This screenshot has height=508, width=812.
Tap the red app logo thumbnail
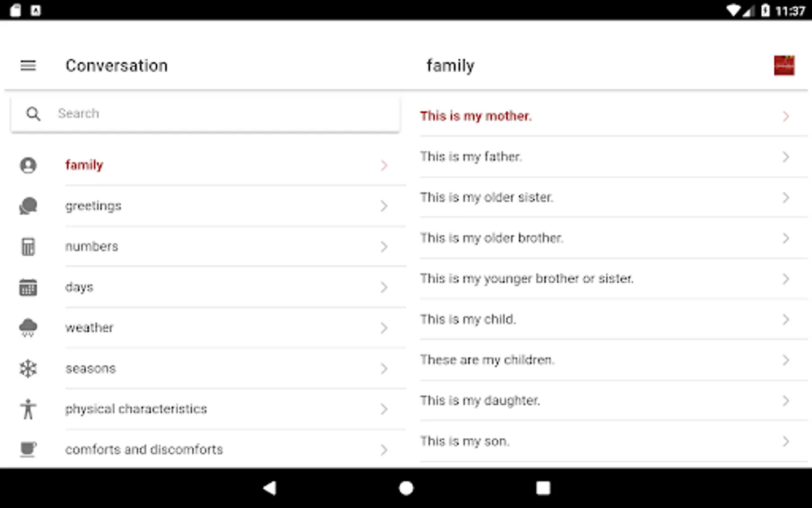784,65
